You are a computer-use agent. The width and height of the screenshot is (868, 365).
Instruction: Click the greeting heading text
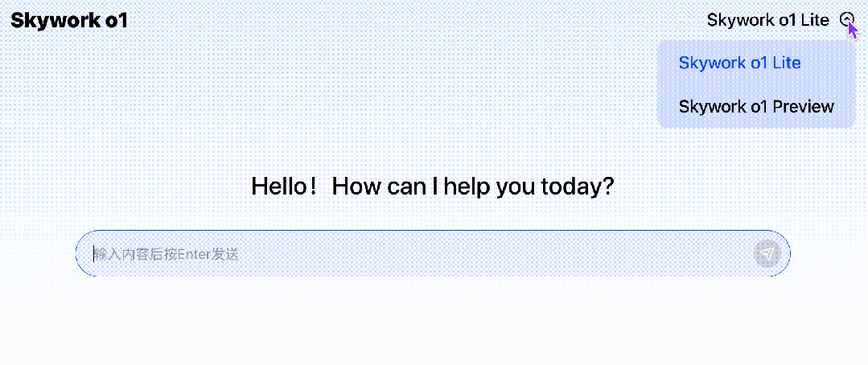pyautogui.click(x=433, y=187)
